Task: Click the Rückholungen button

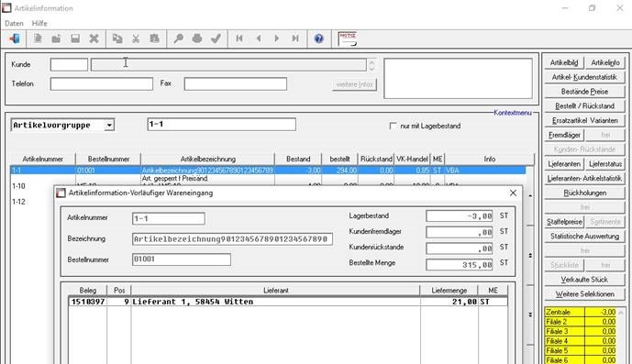Action: 584,193
